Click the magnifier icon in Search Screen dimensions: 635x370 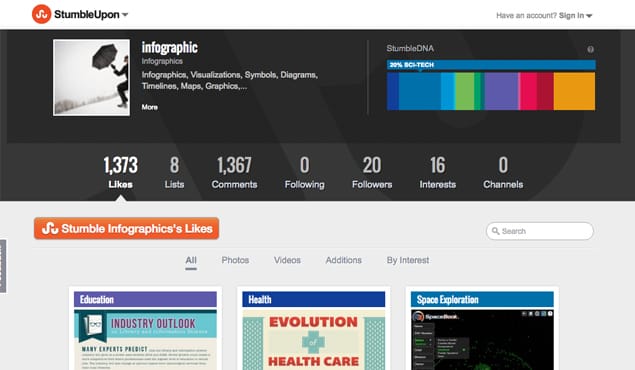point(495,231)
